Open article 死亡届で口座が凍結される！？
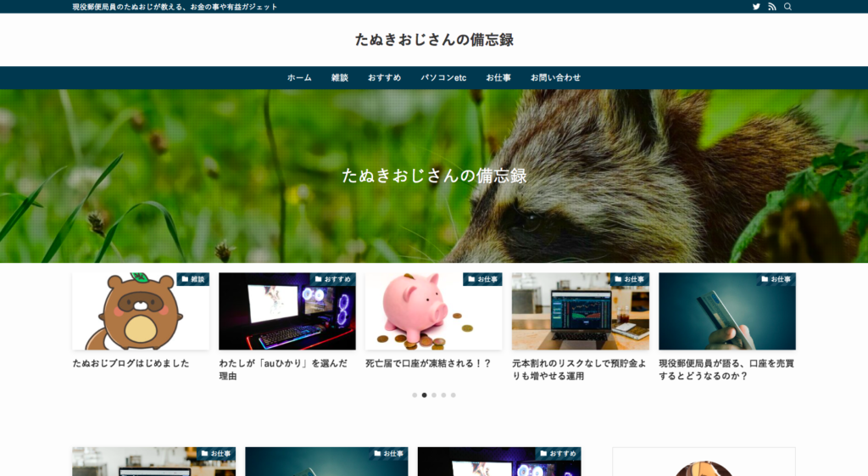 tap(428, 363)
